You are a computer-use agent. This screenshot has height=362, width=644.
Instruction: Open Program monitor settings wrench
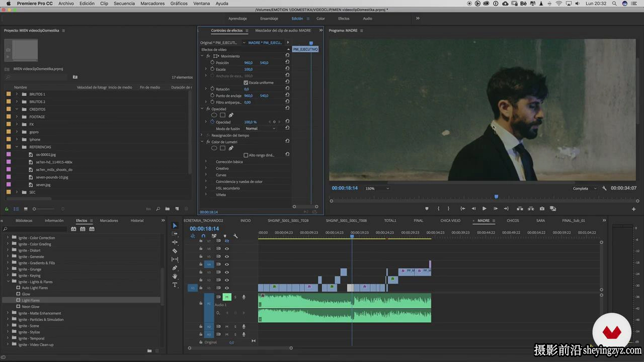(x=604, y=189)
